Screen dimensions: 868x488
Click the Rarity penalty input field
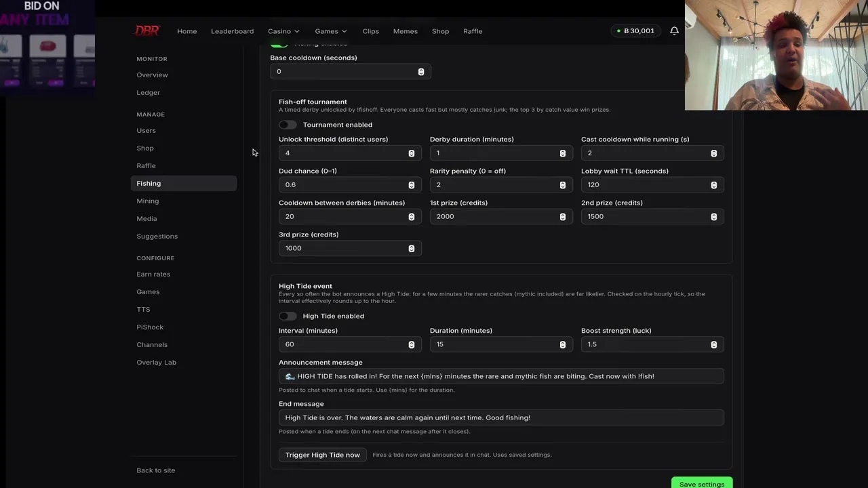tap(501, 184)
